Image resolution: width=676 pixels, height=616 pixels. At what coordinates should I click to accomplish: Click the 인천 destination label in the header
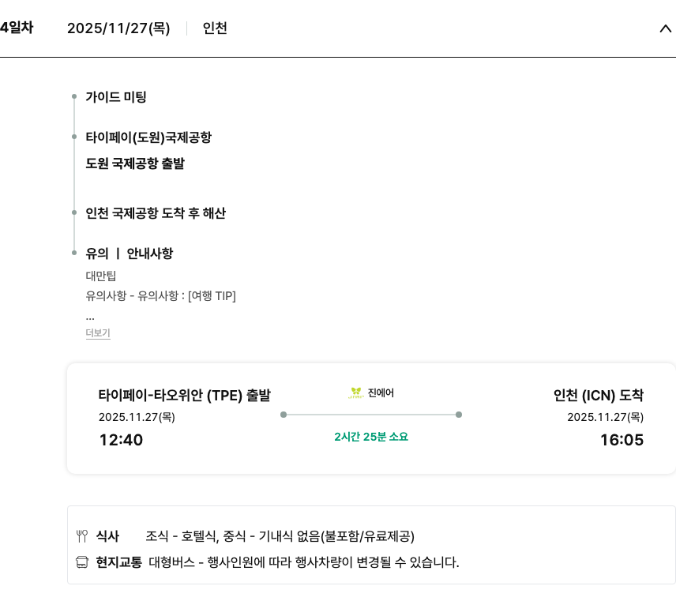(x=215, y=28)
